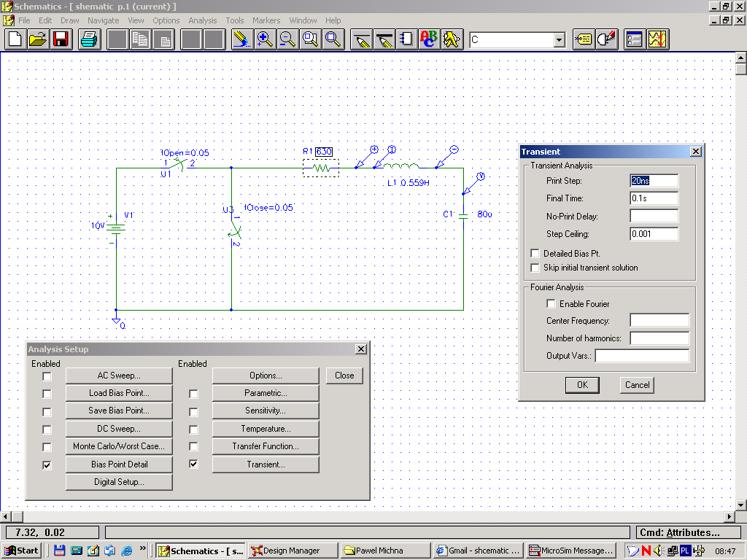Click the Print toolbar icon
The image size is (747, 560).
tap(90, 39)
